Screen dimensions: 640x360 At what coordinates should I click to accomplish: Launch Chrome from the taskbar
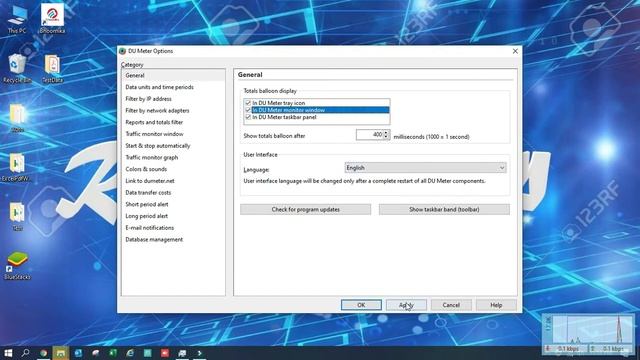pyautogui.click(x=43, y=353)
